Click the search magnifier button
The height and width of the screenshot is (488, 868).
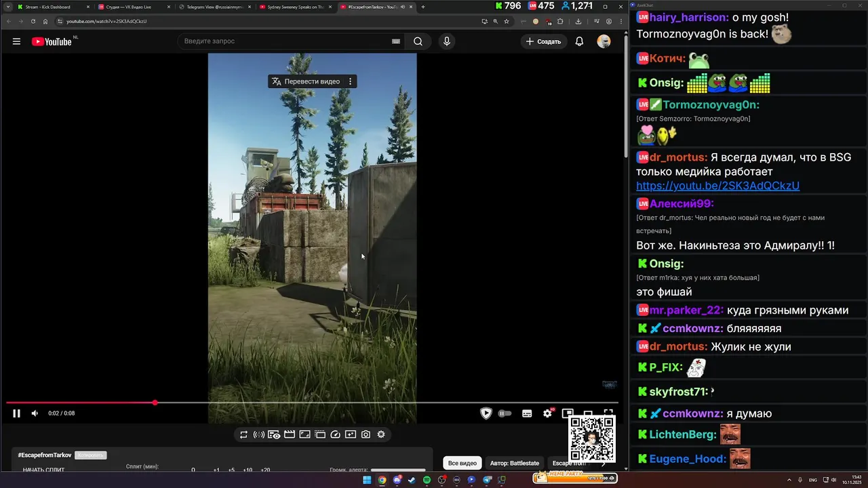[418, 41]
